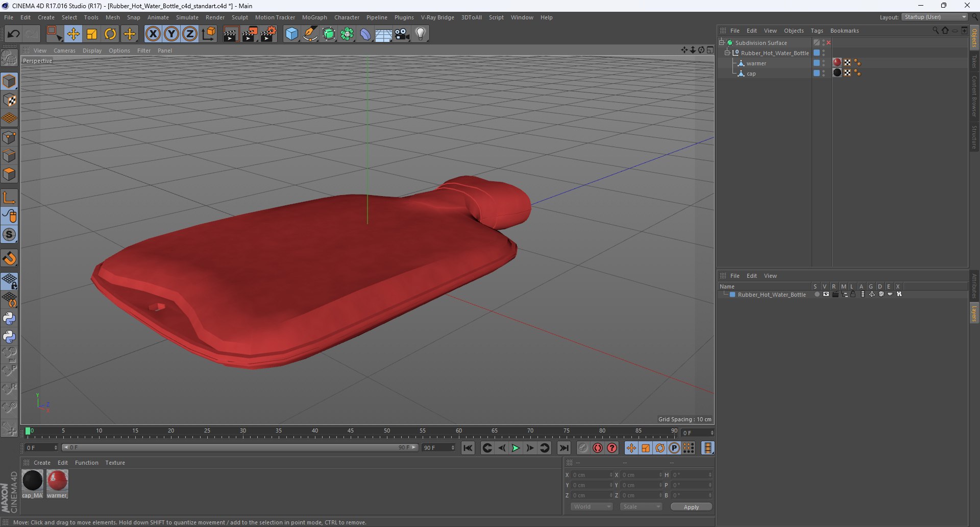Go to start of timeline
980x527 pixels.
click(x=468, y=448)
